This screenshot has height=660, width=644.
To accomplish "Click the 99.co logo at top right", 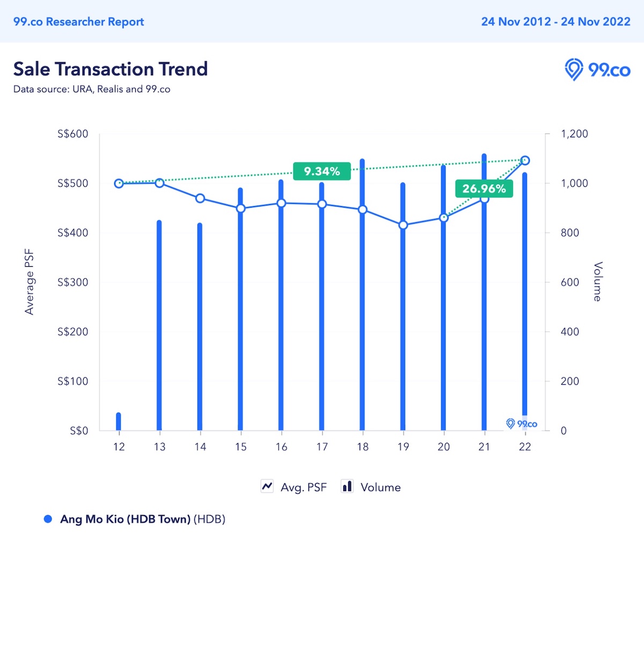I will [597, 70].
